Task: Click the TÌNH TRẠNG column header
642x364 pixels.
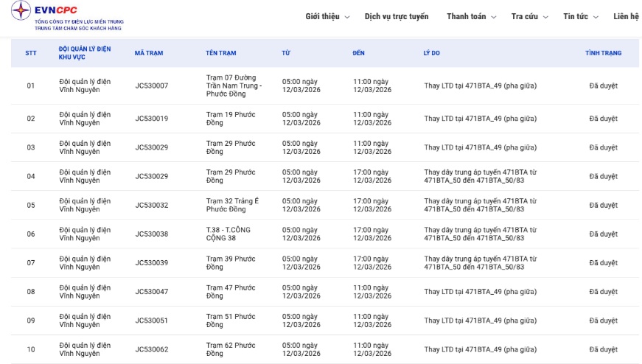Action: click(603, 53)
